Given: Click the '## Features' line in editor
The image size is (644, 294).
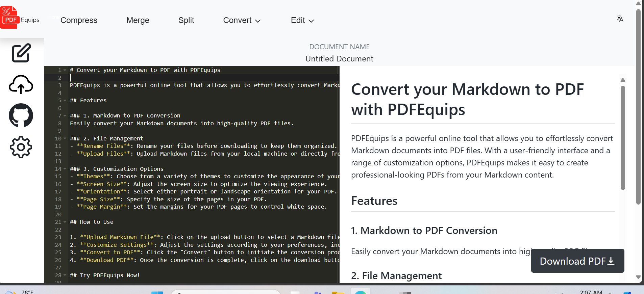Looking at the screenshot, I should pos(88,101).
